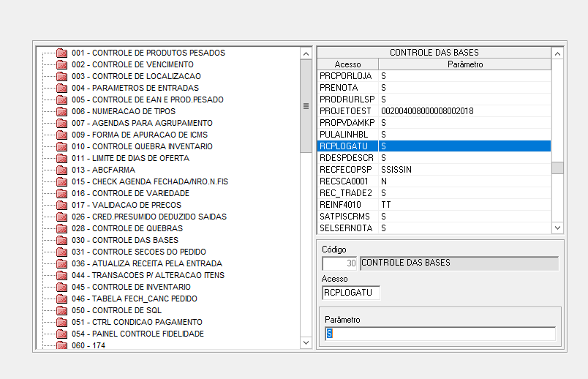Select the PULALINHBL row
Screen dimensions: 588x379
[x=434, y=135]
